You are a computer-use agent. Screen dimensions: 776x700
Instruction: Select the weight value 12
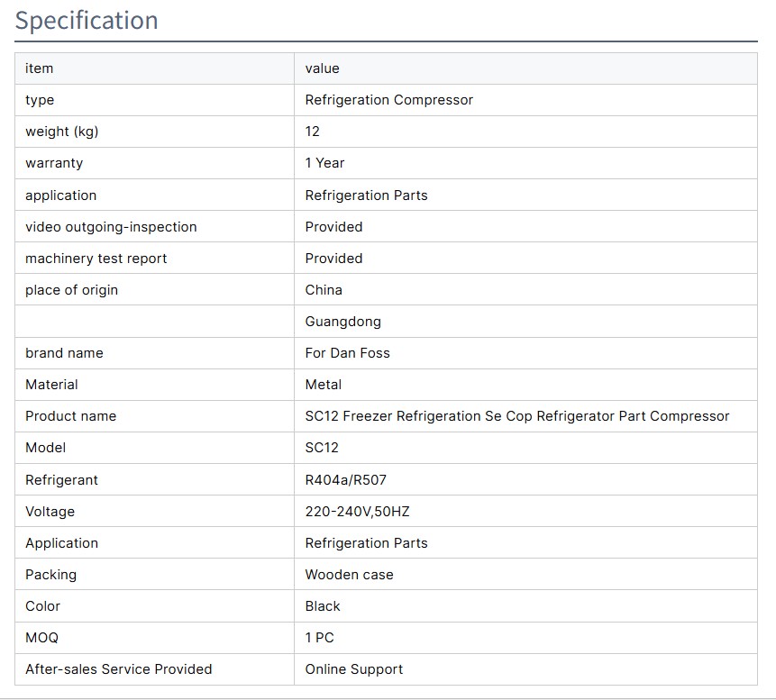(312, 132)
